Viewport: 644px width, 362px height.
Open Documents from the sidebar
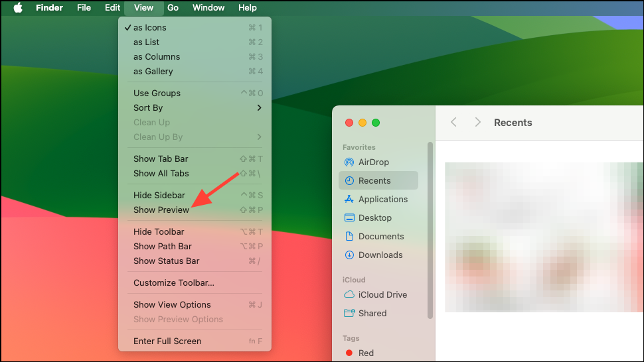378,236
